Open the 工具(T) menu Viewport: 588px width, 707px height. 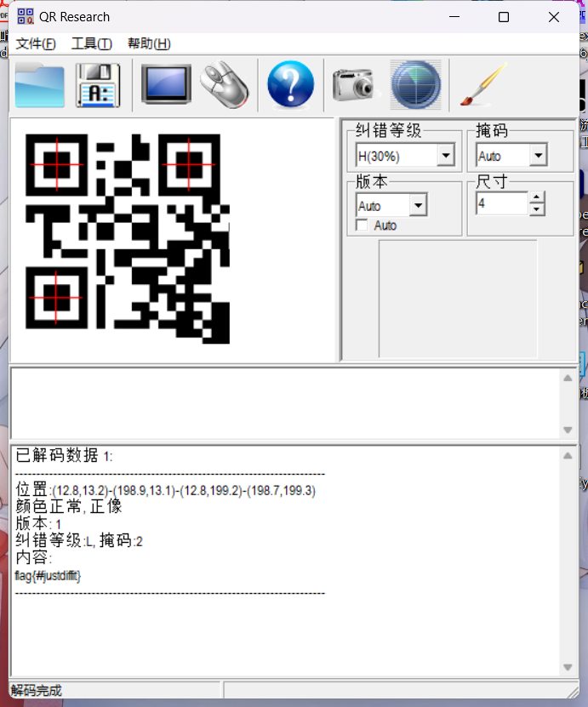91,44
